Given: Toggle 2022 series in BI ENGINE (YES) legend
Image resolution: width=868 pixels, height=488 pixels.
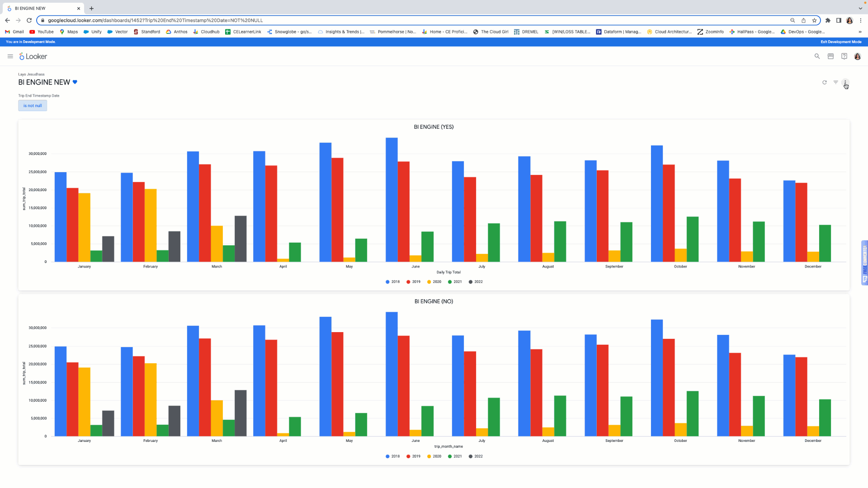Looking at the screenshot, I should [x=476, y=282].
